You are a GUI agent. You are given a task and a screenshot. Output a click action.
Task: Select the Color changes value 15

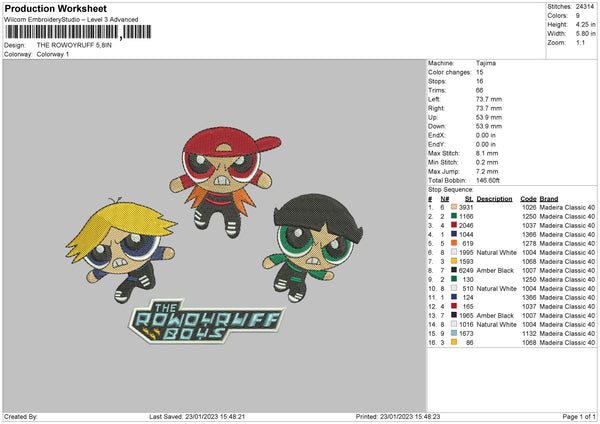click(479, 72)
